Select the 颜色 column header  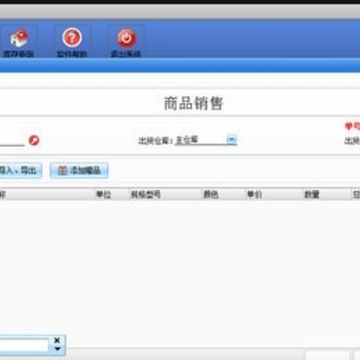(x=223, y=194)
